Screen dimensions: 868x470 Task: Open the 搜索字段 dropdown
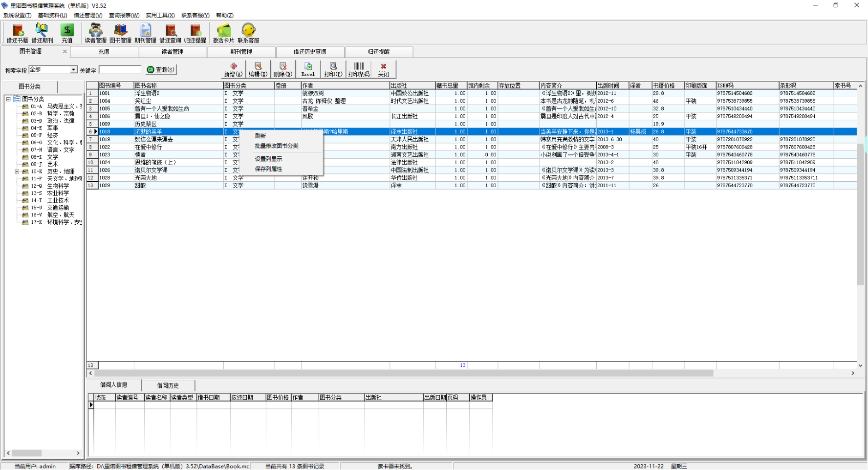pyautogui.click(x=73, y=70)
